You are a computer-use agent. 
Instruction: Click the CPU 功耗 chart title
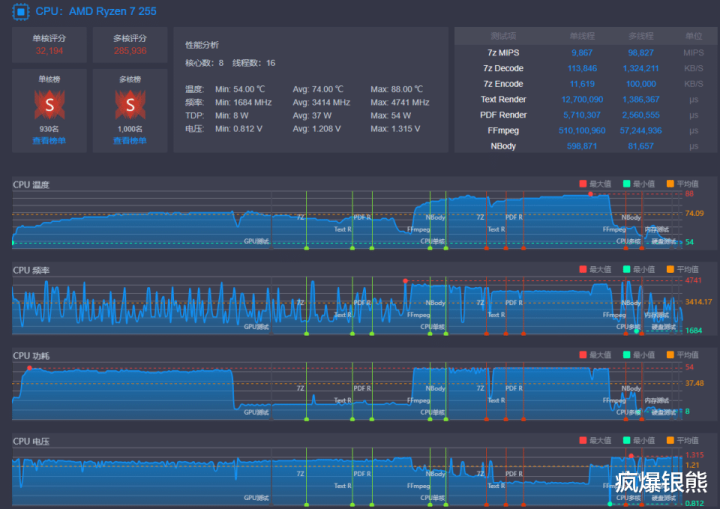tap(31, 356)
